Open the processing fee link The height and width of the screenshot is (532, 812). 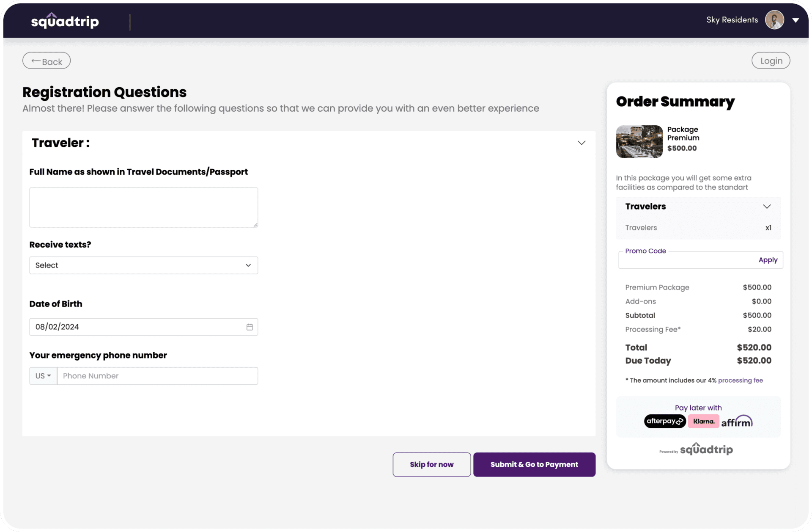point(740,380)
